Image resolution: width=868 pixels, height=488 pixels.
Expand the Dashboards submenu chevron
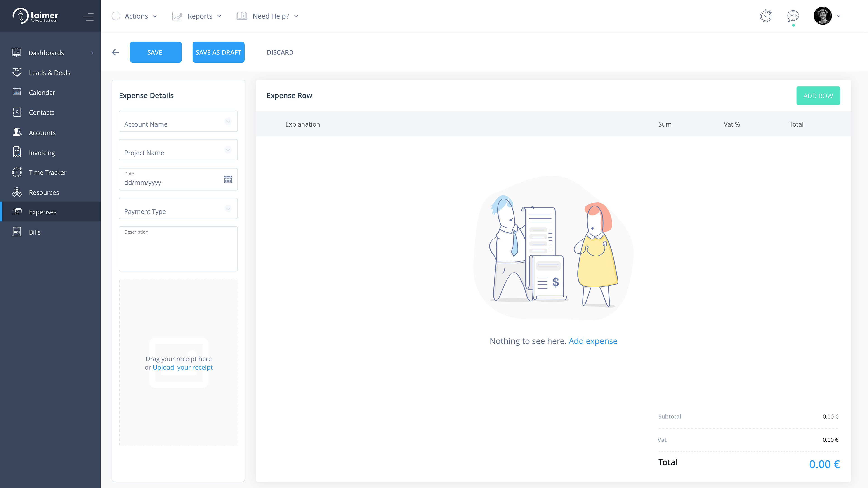point(92,53)
